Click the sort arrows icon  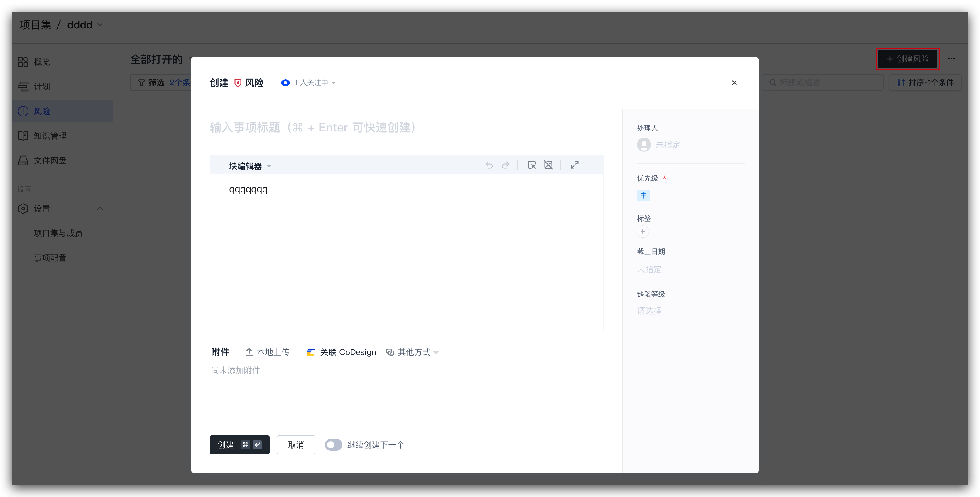[900, 82]
